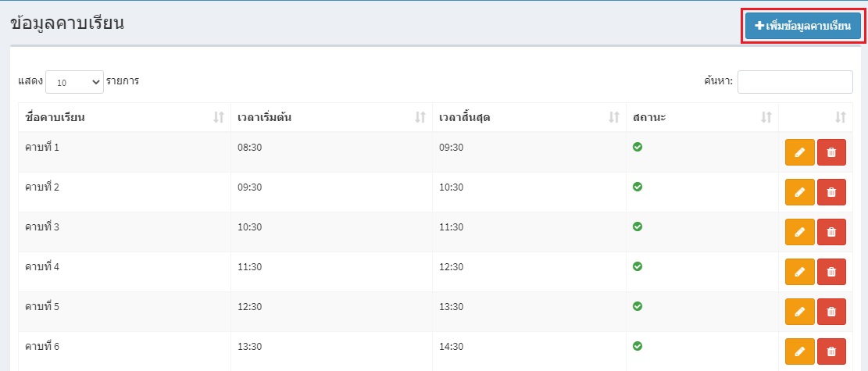Click the green status check for คาบที่ 5
This screenshot has width=868, height=371.
(638, 306)
